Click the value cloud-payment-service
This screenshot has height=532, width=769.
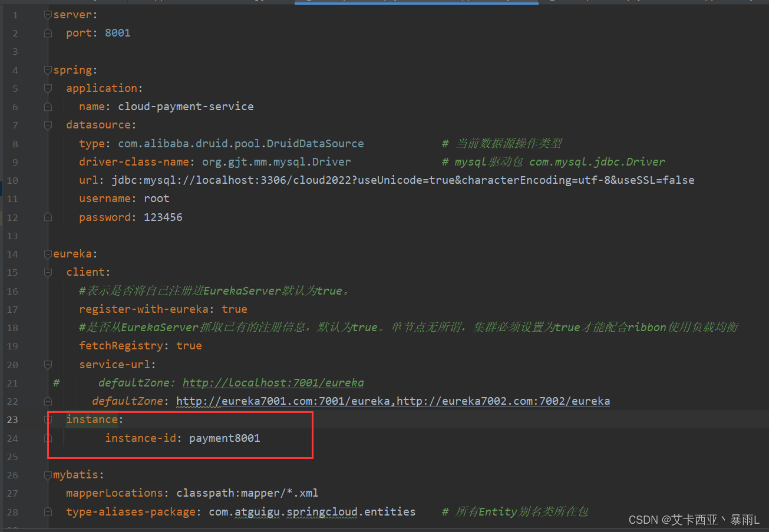pyautogui.click(x=186, y=107)
